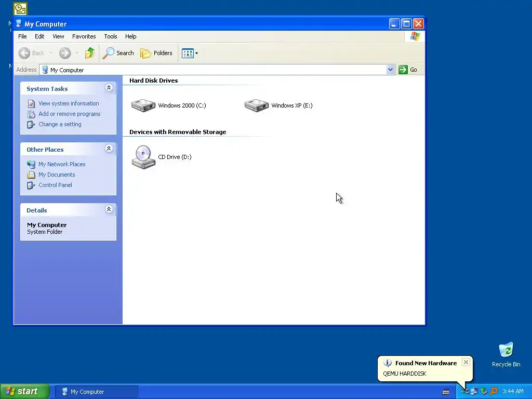Open the Help menu
The height and width of the screenshot is (399, 532).
pyautogui.click(x=130, y=36)
